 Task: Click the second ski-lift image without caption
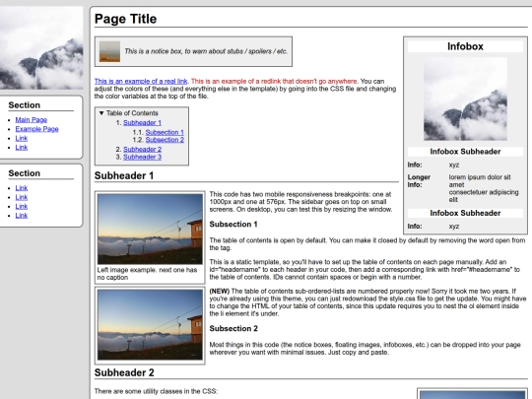click(x=150, y=325)
